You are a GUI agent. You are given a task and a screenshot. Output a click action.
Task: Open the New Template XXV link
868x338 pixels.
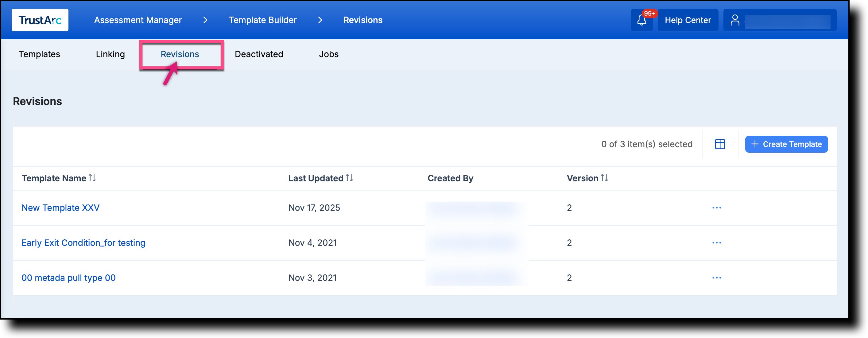[60, 208]
